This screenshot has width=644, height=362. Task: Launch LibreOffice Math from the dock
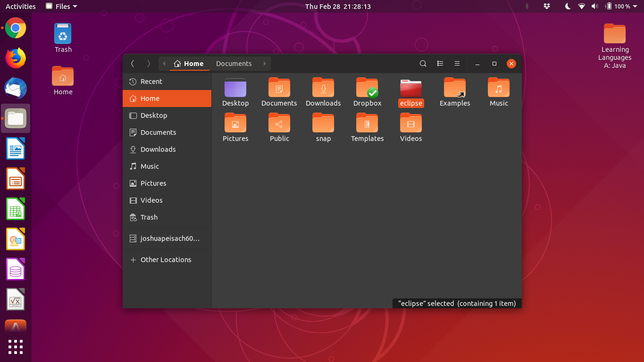click(x=16, y=299)
